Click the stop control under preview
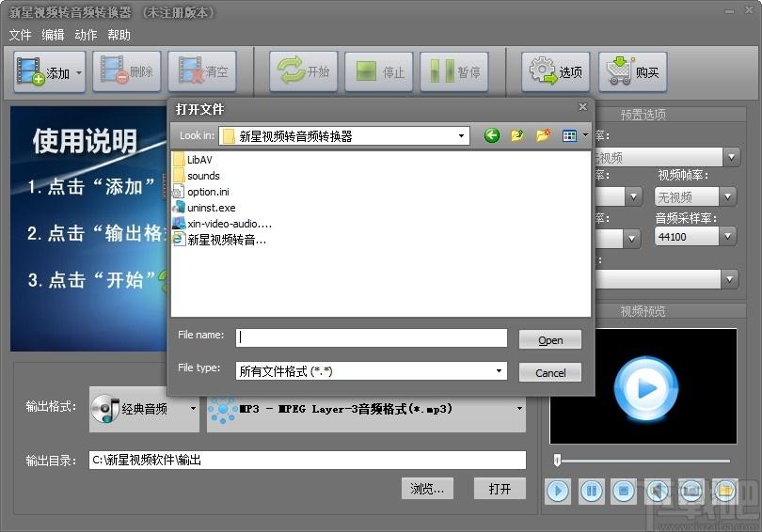Image resolution: width=762 pixels, height=532 pixels. [x=624, y=492]
